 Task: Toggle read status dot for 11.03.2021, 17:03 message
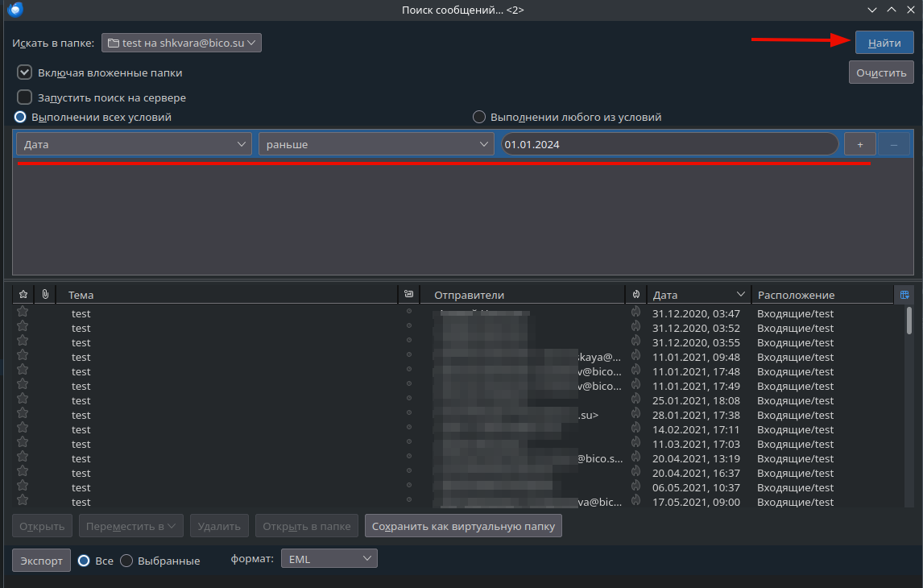point(409,441)
